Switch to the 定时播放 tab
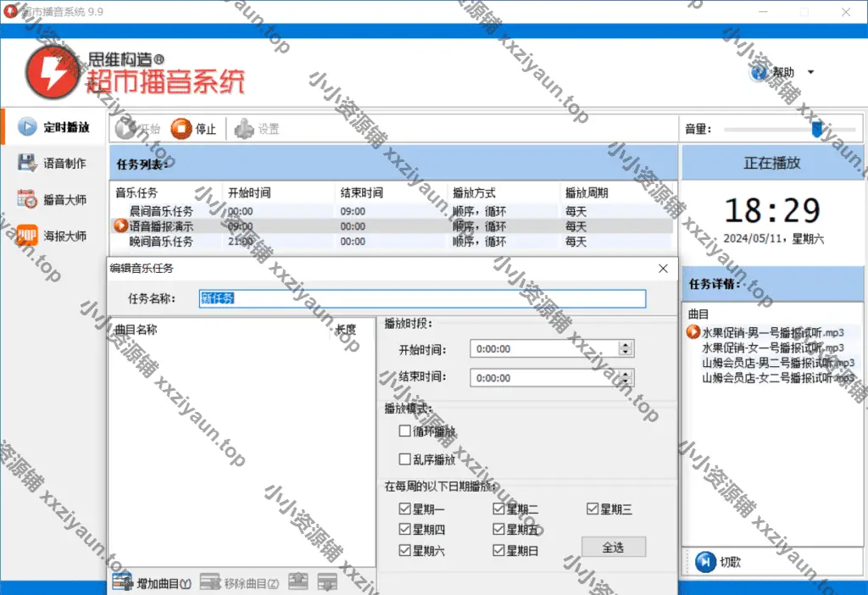Screen dimensions: 868x595 [54, 127]
